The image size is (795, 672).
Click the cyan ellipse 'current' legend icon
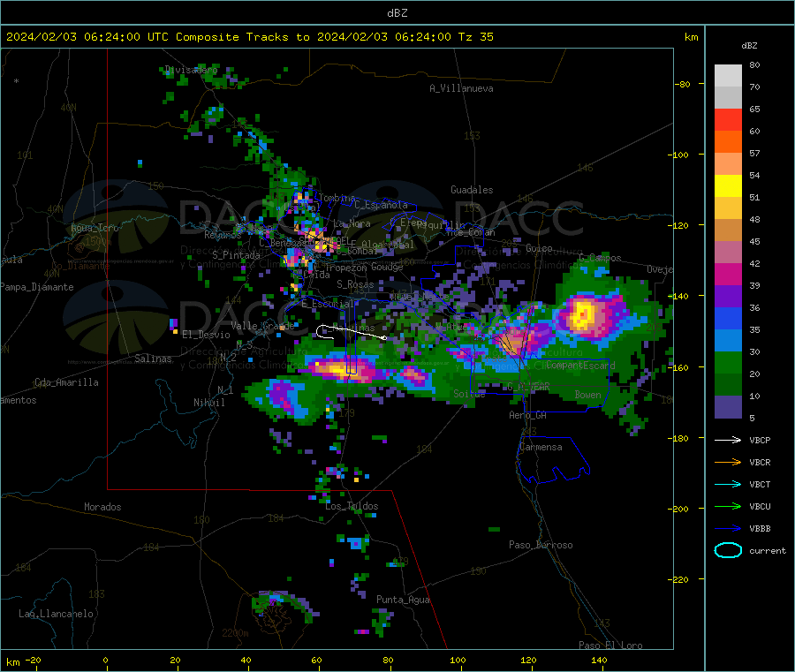pos(728,550)
